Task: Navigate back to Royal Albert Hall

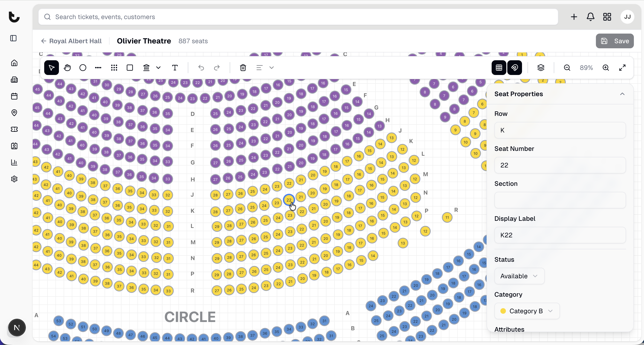Action: 72,41
